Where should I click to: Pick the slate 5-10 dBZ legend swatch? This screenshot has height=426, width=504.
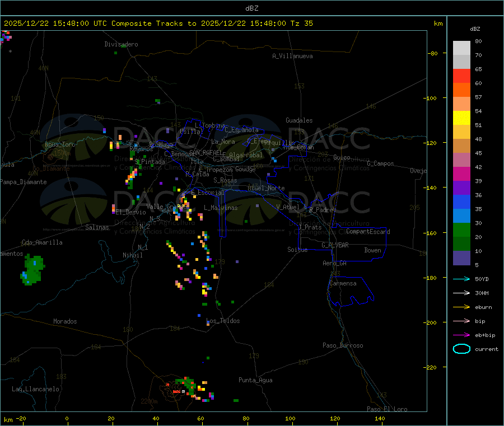(461, 258)
